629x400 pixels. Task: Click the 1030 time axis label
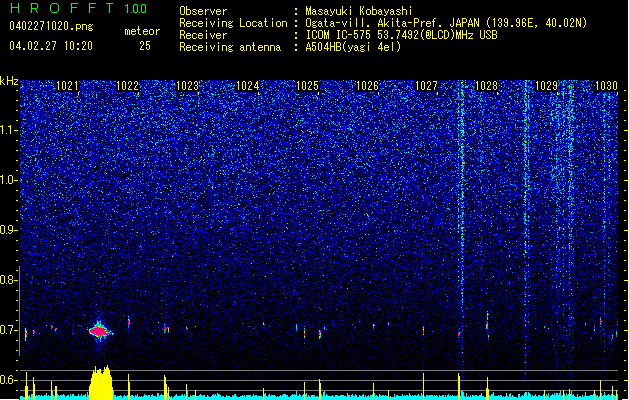[606, 86]
